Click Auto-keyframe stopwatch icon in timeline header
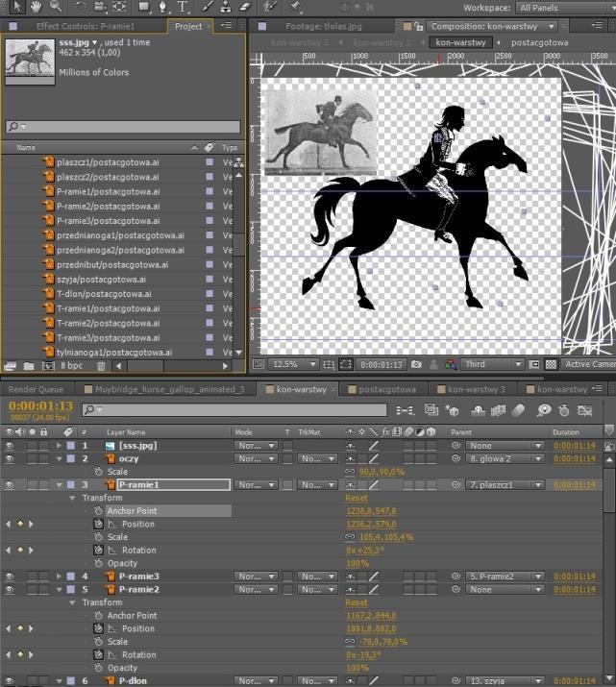616x687 pixels. click(564, 410)
